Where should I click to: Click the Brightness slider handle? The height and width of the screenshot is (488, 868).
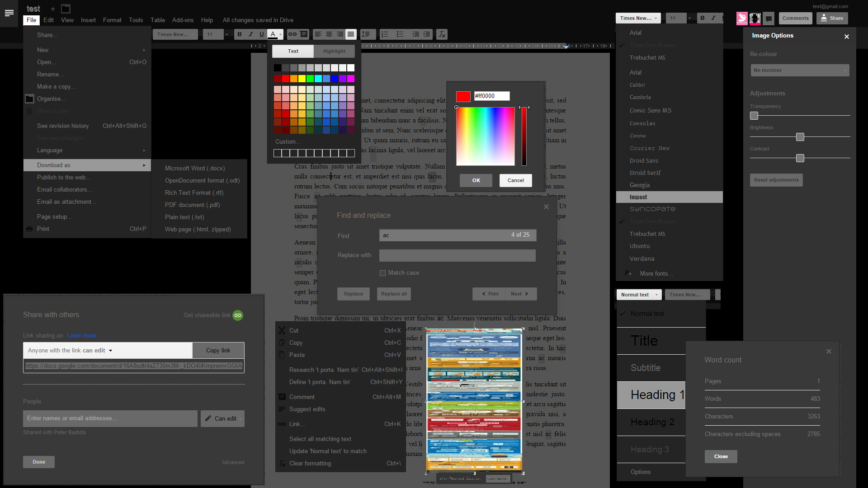point(800,137)
